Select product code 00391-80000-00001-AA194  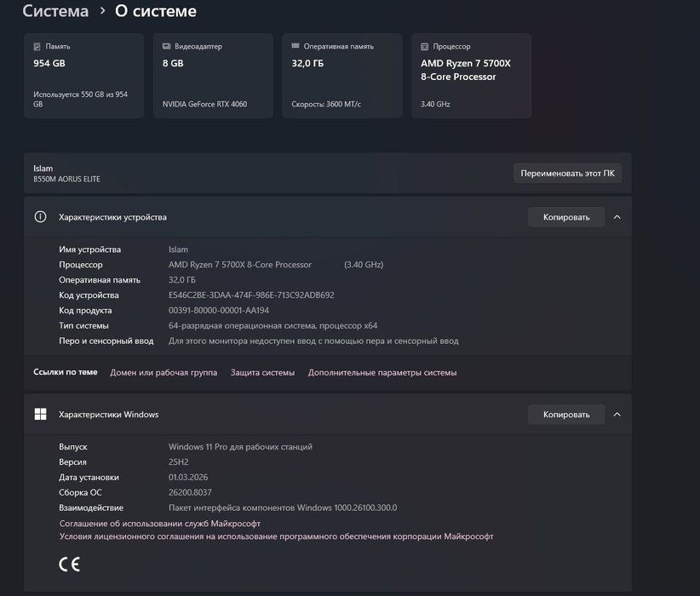(219, 310)
